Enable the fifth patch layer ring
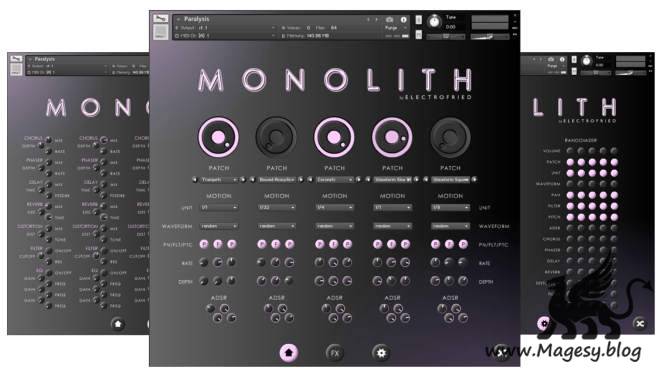 [x=450, y=137]
